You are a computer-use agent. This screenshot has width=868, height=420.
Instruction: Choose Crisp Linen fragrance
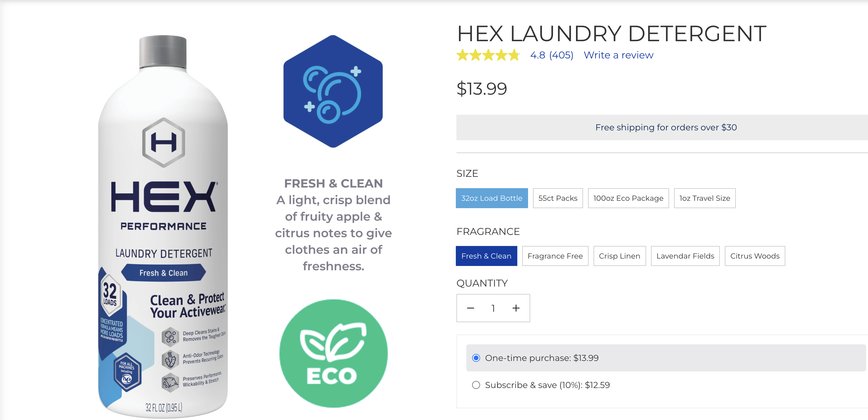pyautogui.click(x=619, y=256)
